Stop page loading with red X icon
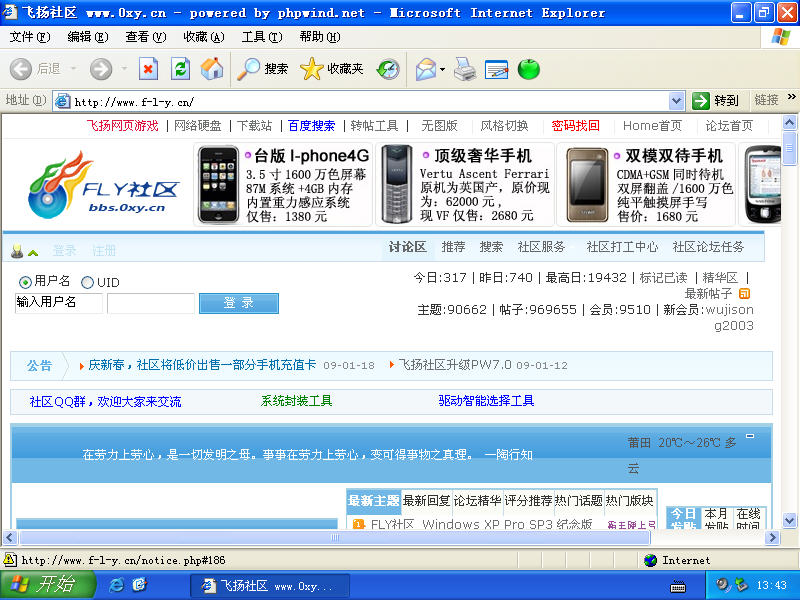800x600 pixels. pyautogui.click(x=148, y=69)
